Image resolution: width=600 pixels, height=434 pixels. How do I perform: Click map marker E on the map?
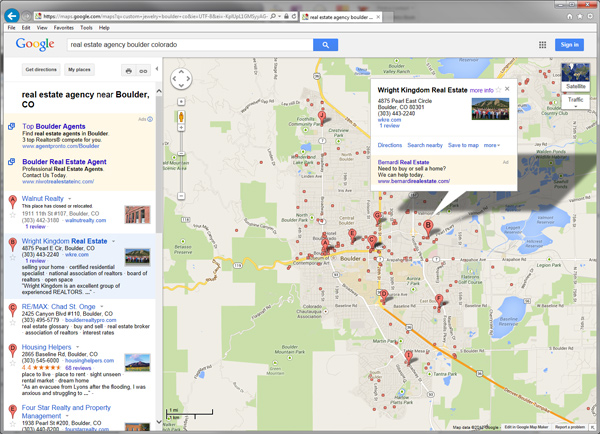[352, 235]
